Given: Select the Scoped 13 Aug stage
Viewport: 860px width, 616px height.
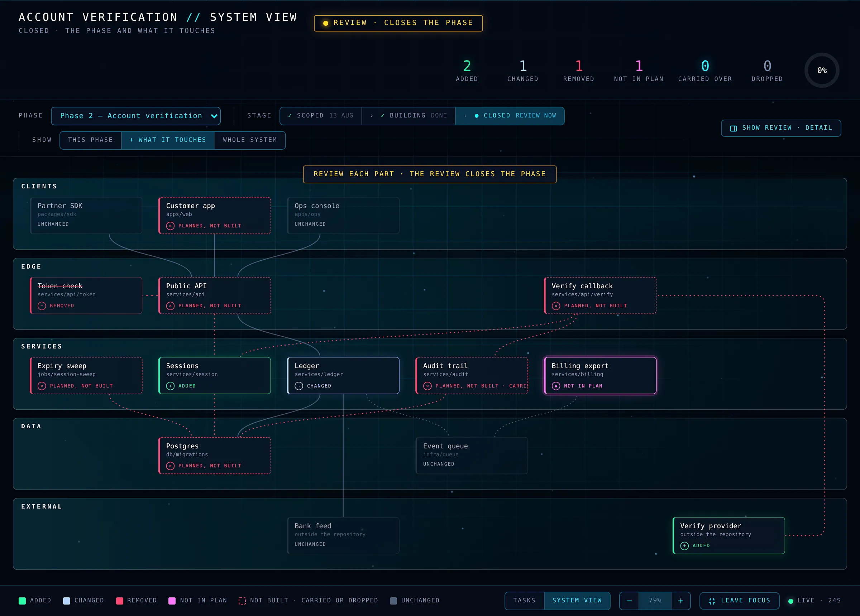Looking at the screenshot, I should [320, 116].
